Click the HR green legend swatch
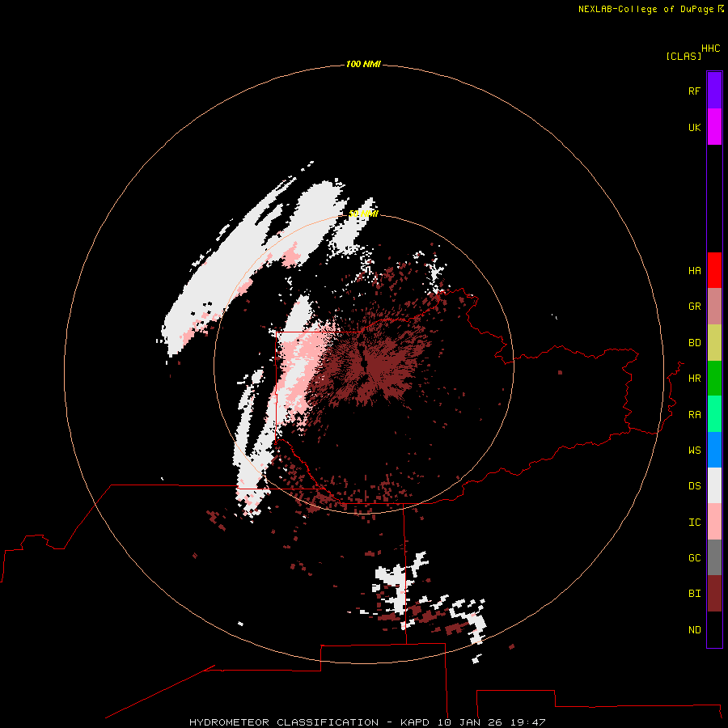The height and width of the screenshot is (728, 728). [714, 379]
